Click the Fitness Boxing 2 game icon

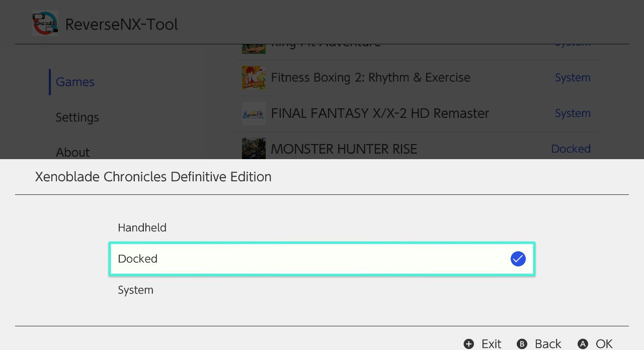coord(254,78)
